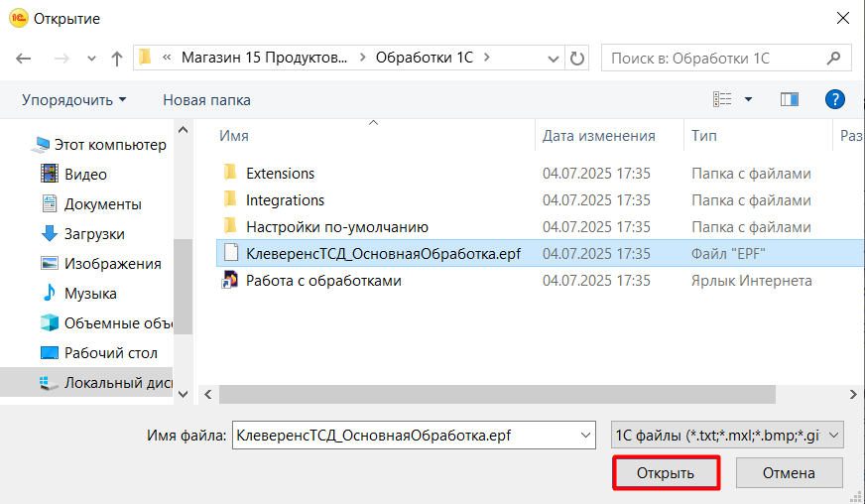Select КлеверенсТСД_ОсновнаяОбработка.epf file
865x504 pixels.
tap(383, 254)
